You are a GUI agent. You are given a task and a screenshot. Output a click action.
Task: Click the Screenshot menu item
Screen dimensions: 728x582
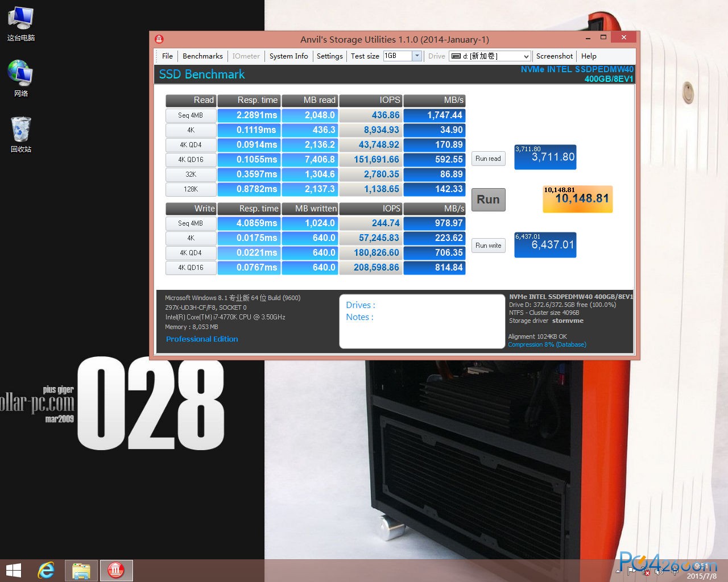[555, 56]
